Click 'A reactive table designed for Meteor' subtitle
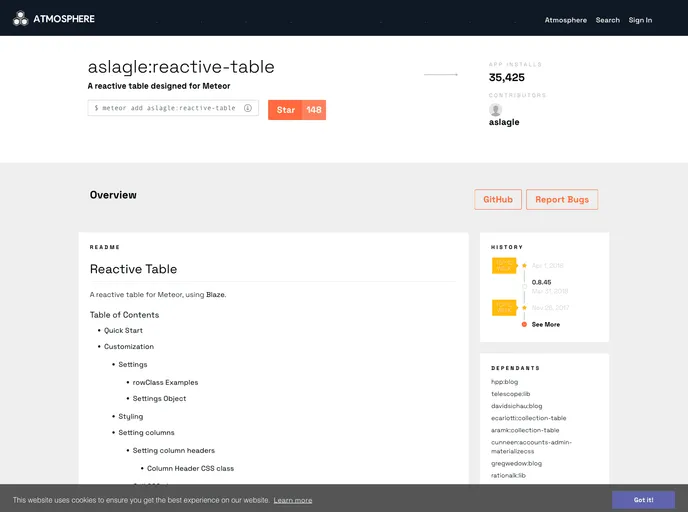This screenshot has width=688, height=512. pos(159,86)
